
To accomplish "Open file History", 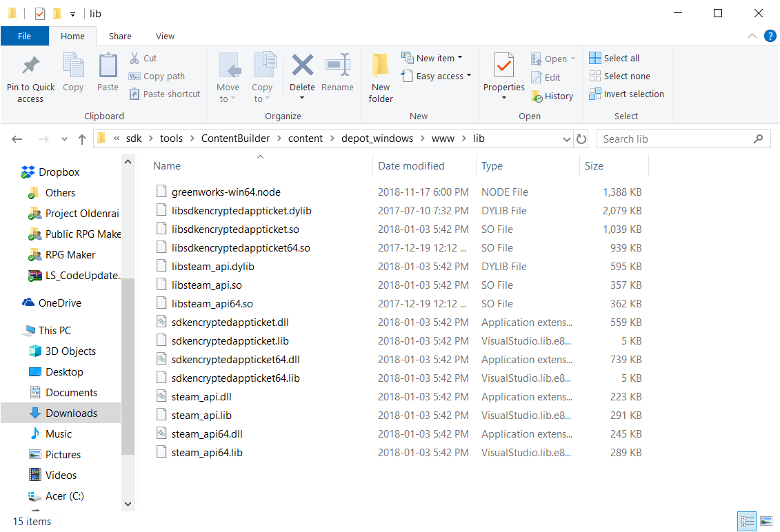I will pos(552,96).
